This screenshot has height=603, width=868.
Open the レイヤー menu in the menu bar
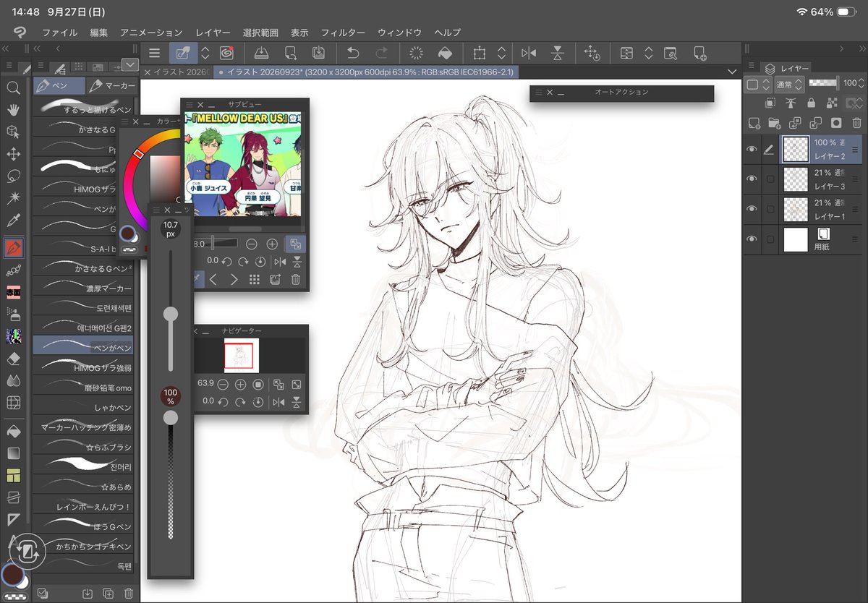(213, 33)
